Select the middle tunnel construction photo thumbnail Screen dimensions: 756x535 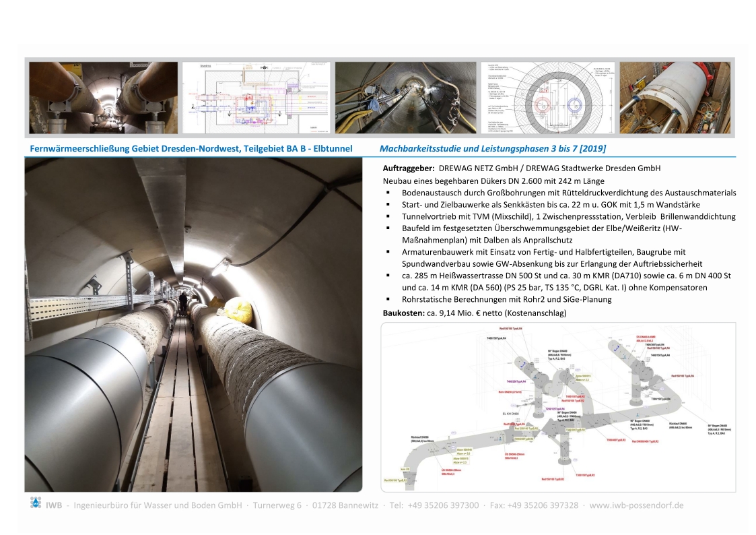click(x=408, y=98)
